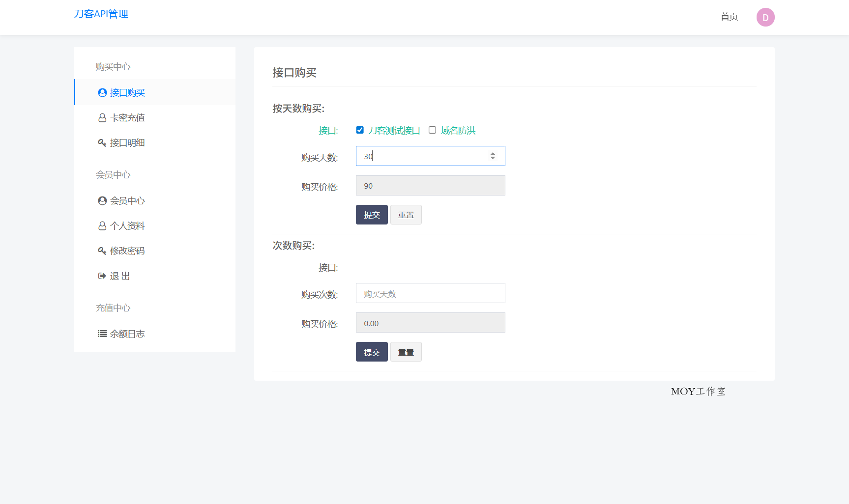This screenshot has height=504, width=849.
Task: Click the 购买天数 spinner arrows
Action: pyautogui.click(x=493, y=156)
